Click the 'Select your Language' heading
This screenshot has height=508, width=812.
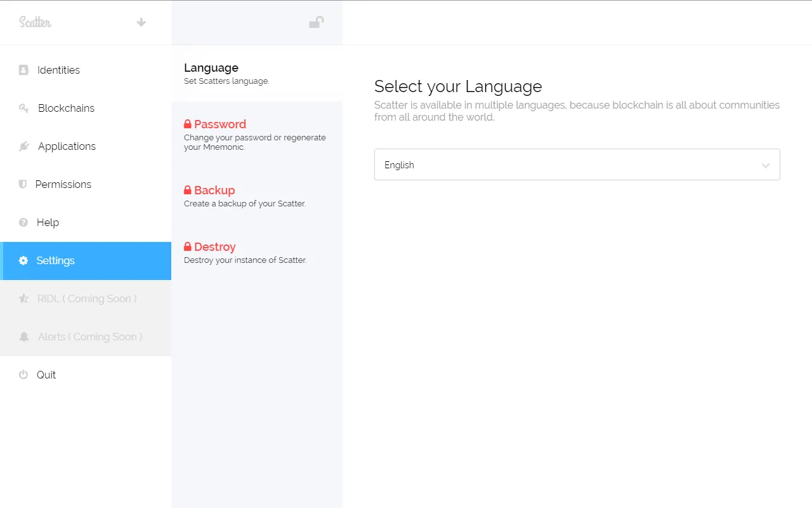coord(458,86)
